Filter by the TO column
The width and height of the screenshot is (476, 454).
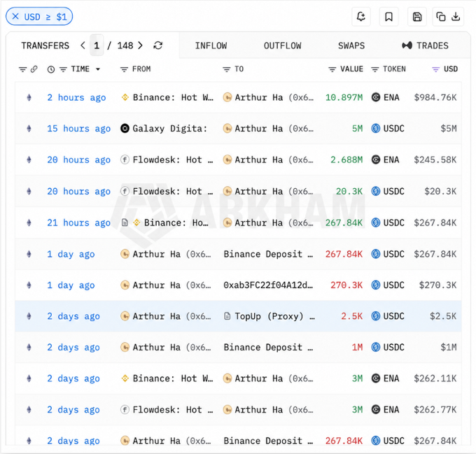[227, 69]
